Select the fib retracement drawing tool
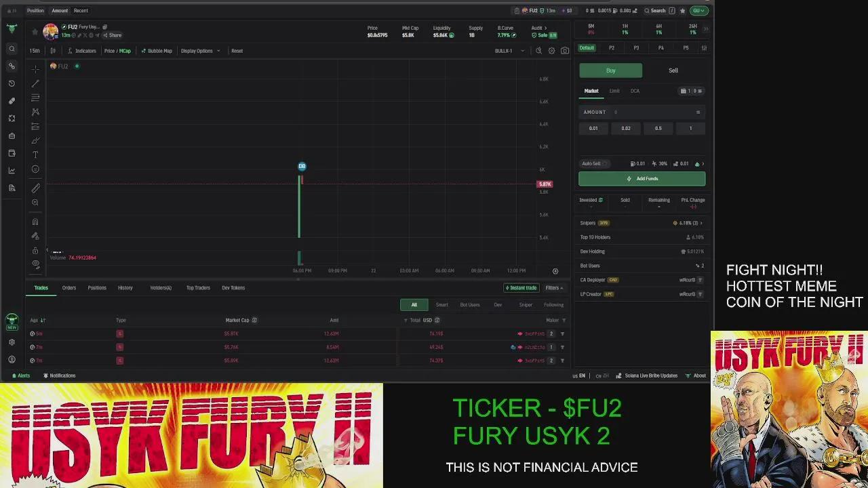The width and height of the screenshot is (868, 488). coord(35,98)
